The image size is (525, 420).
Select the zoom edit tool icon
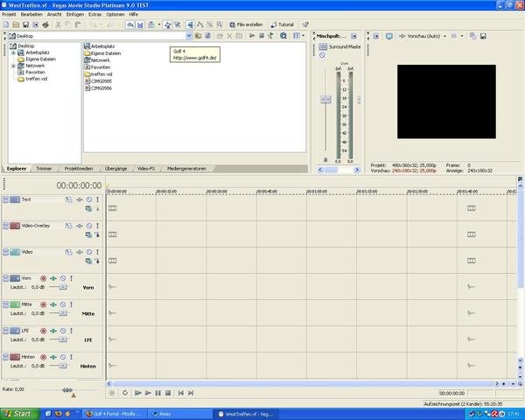(220, 24)
